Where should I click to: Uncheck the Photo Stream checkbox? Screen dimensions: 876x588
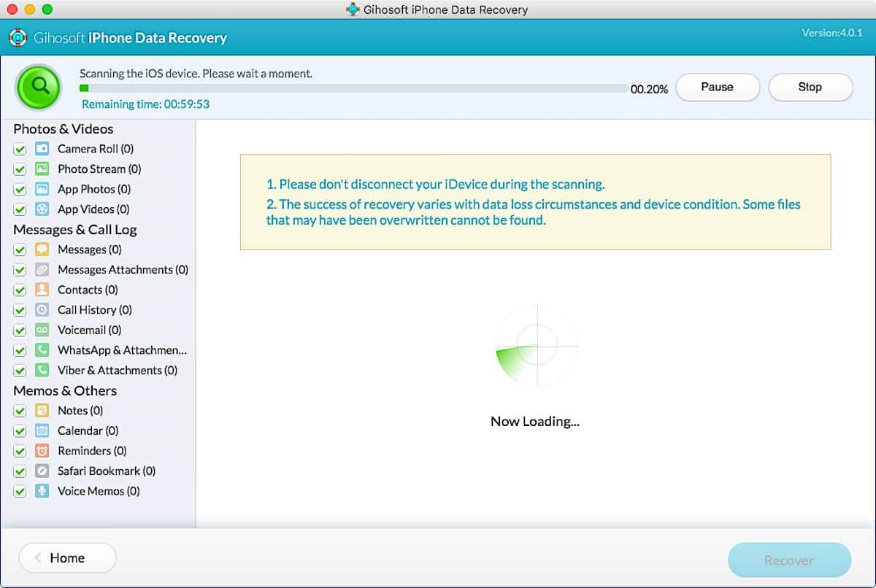click(20, 169)
